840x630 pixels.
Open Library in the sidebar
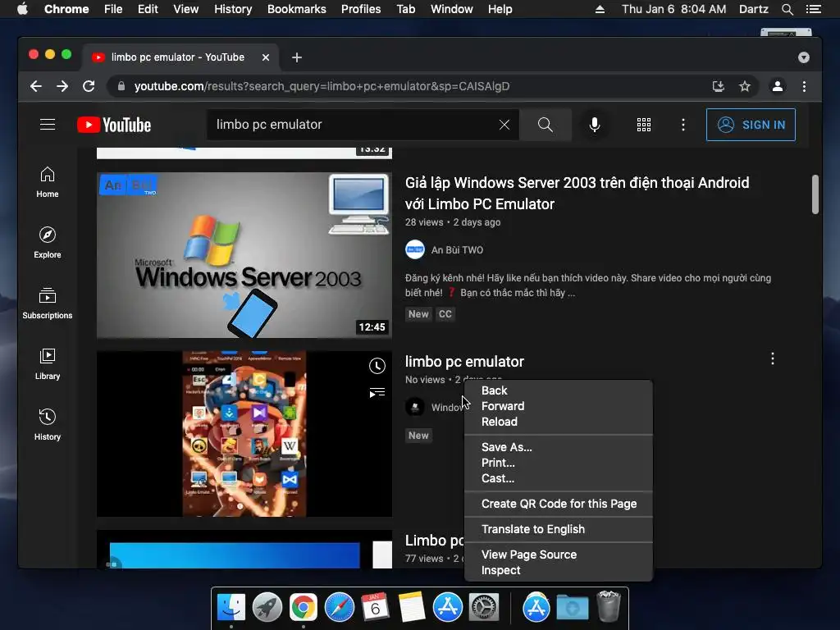[48, 364]
